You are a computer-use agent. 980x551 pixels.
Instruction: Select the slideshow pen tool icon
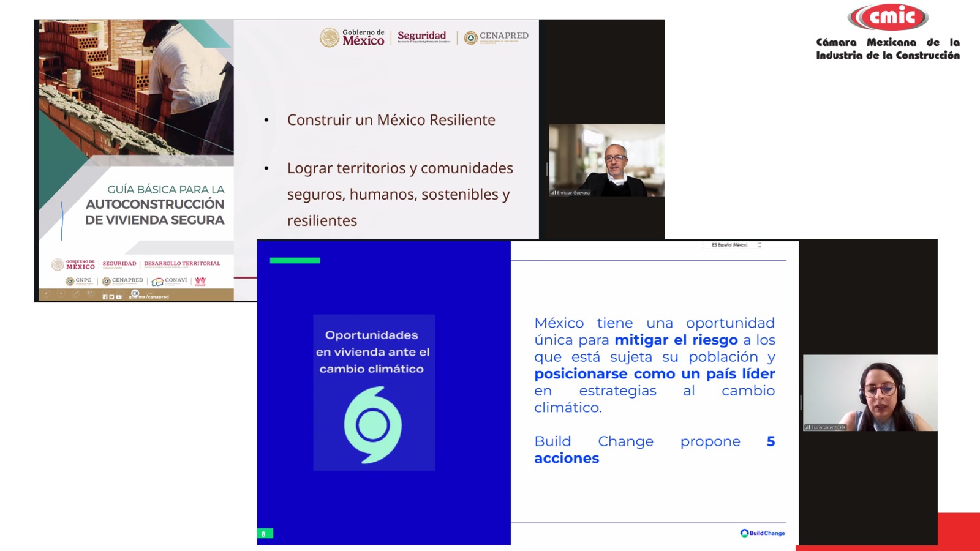(x=76, y=293)
